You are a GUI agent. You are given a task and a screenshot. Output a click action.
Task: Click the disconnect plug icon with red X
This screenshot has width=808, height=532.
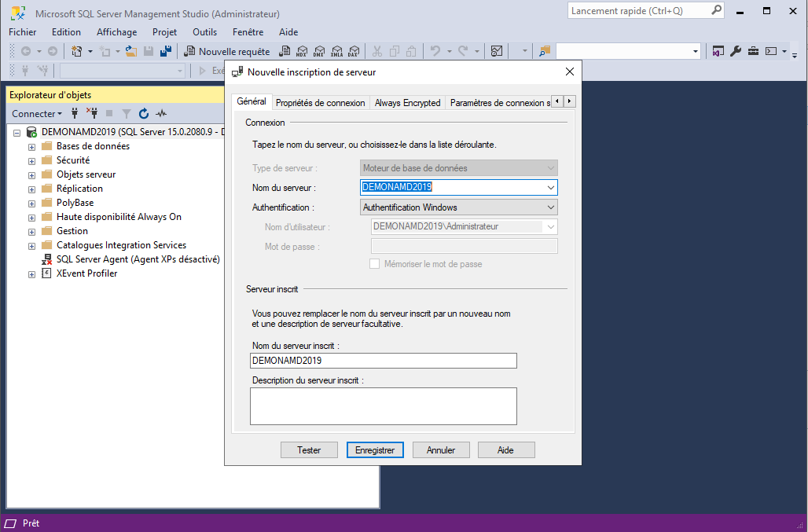(x=92, y=114)
